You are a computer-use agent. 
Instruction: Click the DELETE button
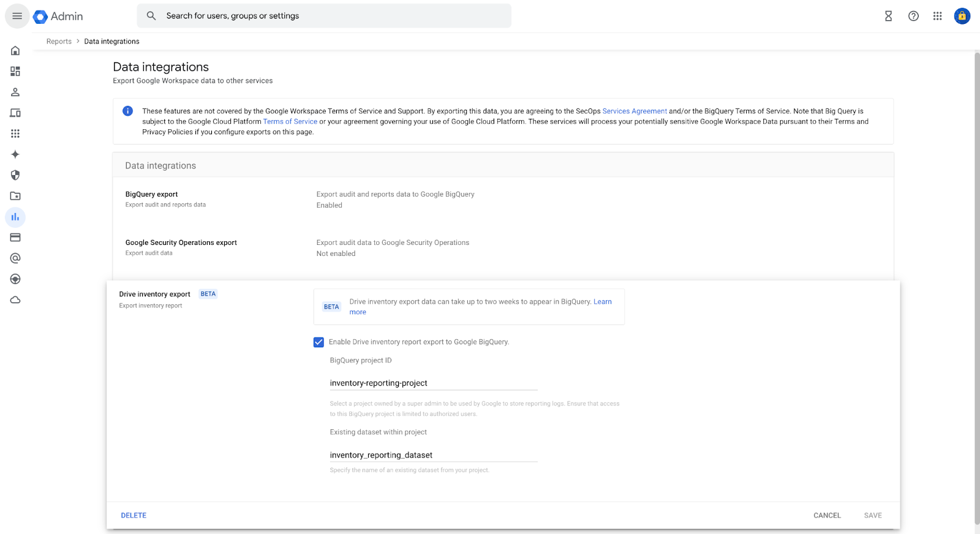tap(134, 516)
